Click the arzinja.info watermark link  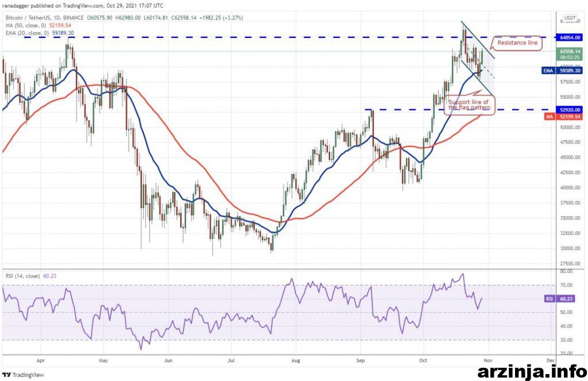click(531, 372)
